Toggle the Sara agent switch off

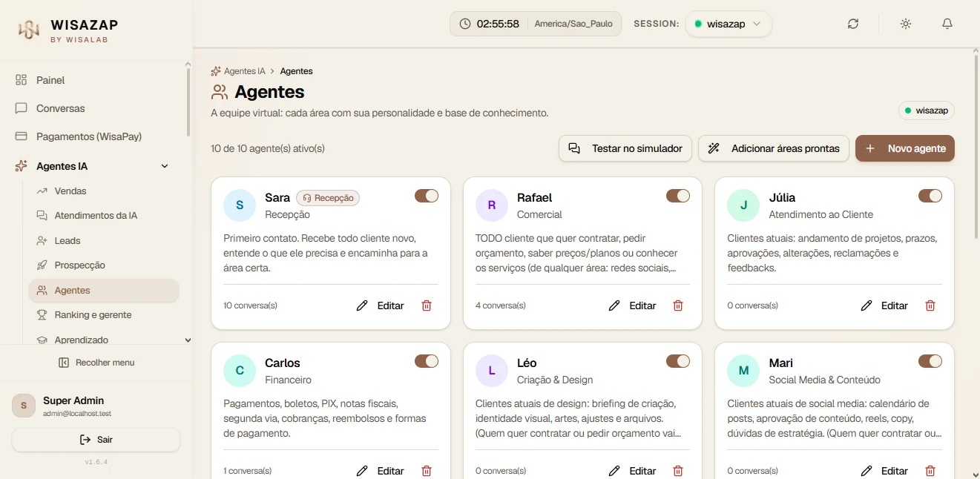[x=427, y=196]
